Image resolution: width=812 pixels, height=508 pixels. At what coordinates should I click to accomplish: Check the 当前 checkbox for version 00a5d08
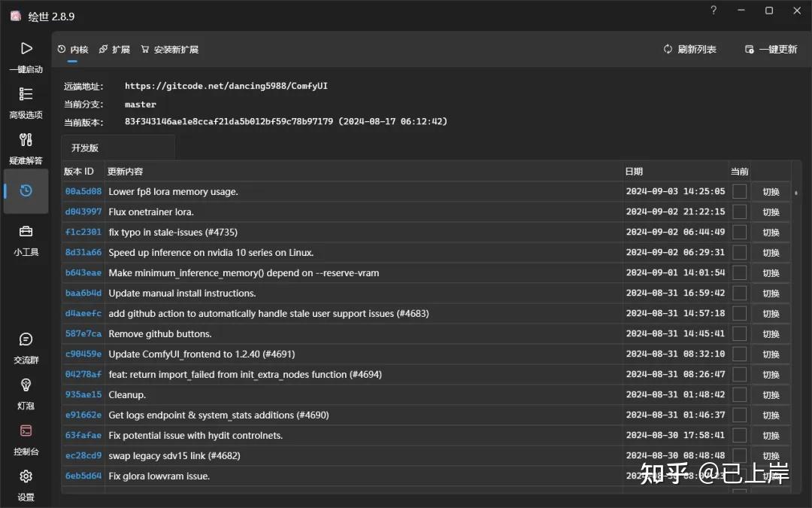tap(739, 191)
